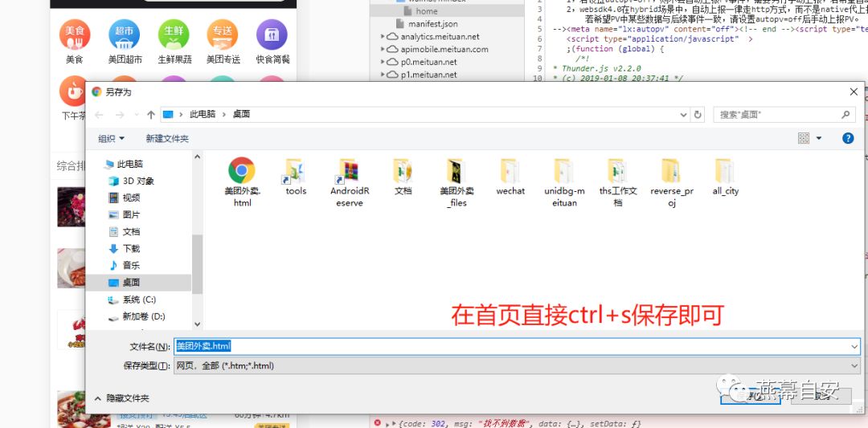Select the 美团外卖.html Chrome file
The image size is (868, 428).
pyautogui.click(x=242, y=182)
